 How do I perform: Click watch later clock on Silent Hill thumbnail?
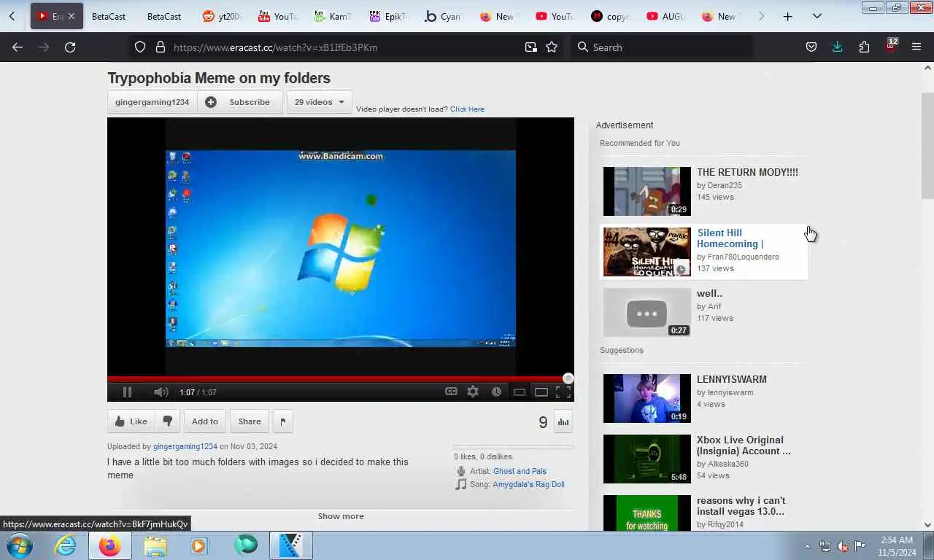(x=681, y=269)
